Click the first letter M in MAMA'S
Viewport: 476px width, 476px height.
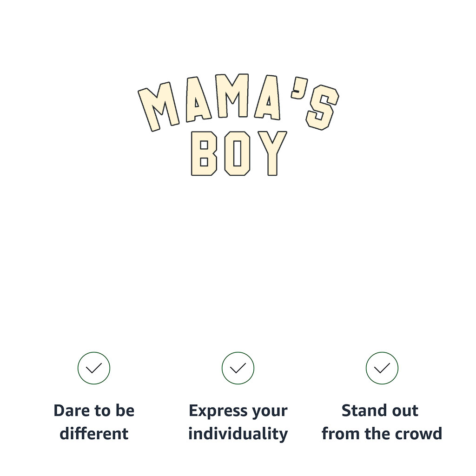click(159, 107)
